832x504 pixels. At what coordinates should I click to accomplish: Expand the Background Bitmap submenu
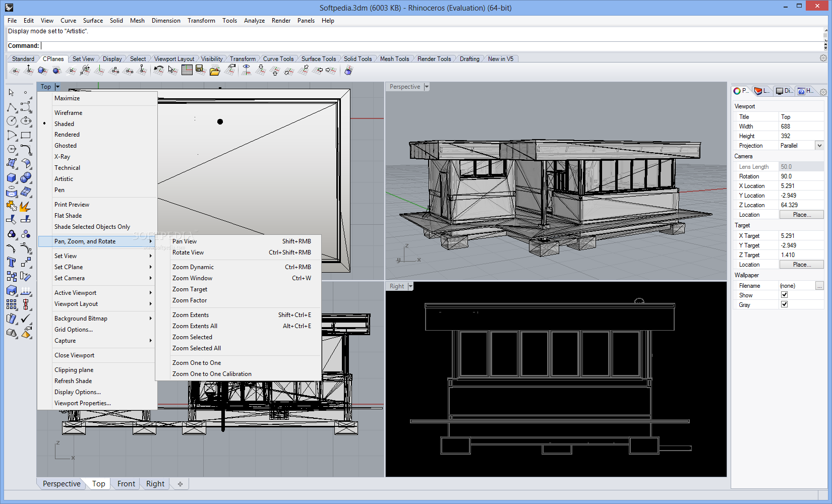point(97,319)
